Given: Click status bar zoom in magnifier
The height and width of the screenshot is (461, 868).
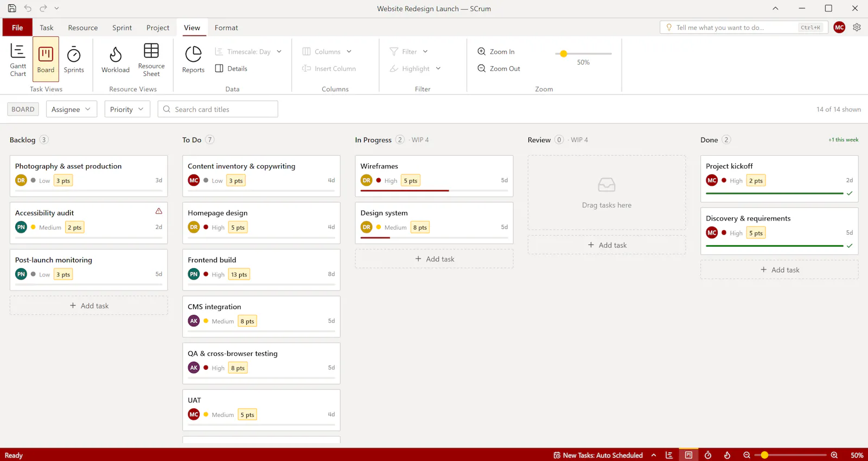Looking at the screenshot, I should click(834, 455).
